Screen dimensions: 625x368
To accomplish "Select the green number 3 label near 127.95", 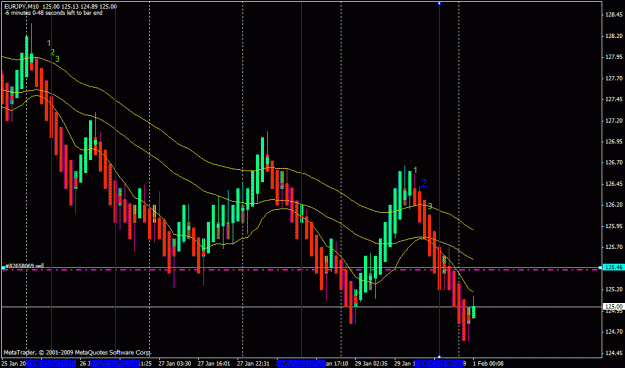I will (x=57, y=59).
